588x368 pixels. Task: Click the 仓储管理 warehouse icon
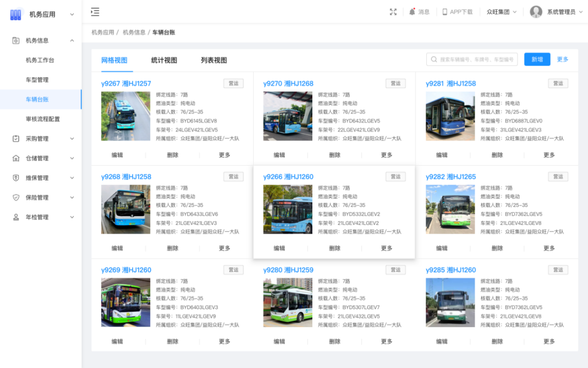click(x=16, y=158)
